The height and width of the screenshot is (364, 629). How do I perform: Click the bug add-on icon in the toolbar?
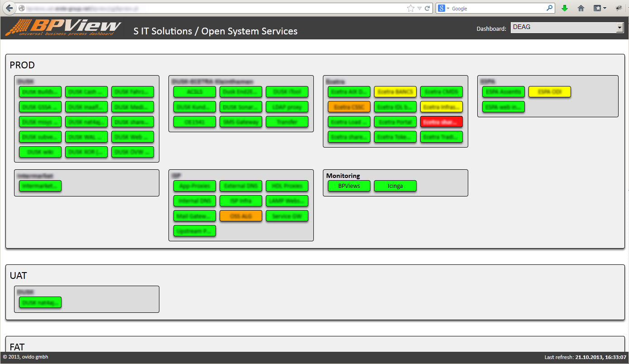coord(619,8)
